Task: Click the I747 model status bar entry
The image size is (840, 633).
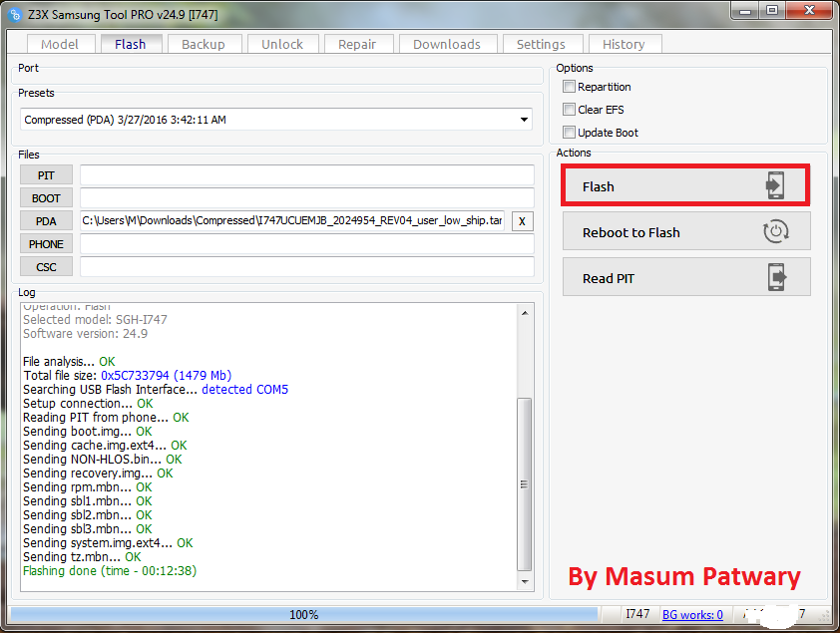Action: pos(637,614)
